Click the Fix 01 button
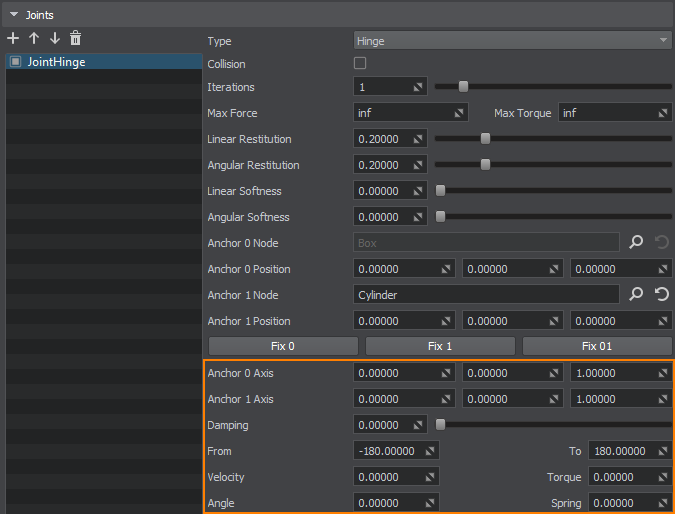 (x=597, y=346)
